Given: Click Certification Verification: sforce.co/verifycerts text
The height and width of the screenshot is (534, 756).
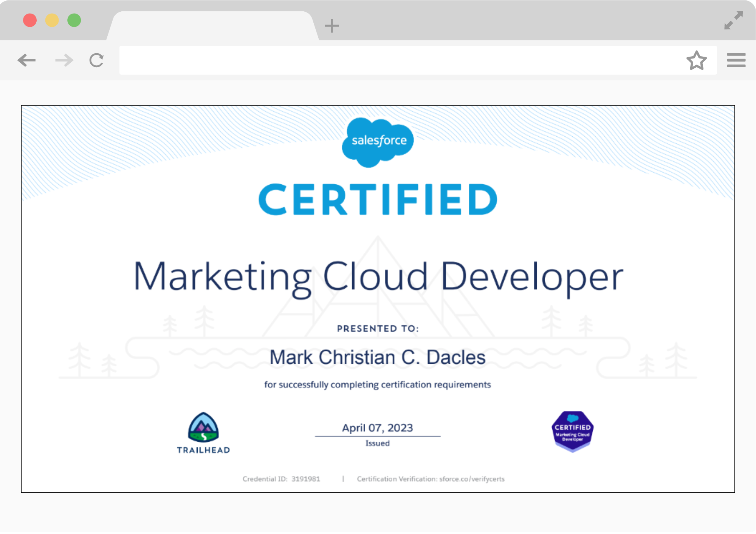Looking at the screenshot, I should pyautogui.click(x=431, y=479).
